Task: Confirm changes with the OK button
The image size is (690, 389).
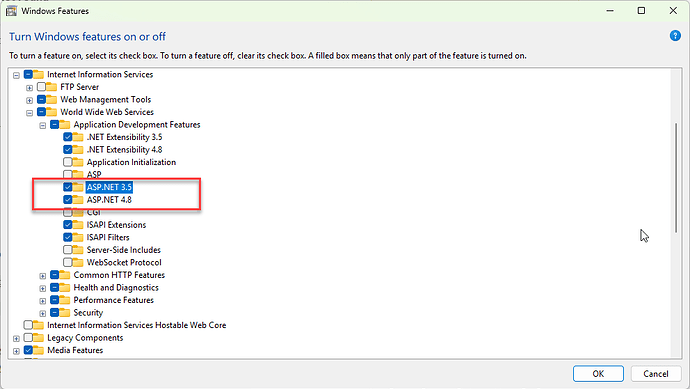Action: tap(598, 374)
